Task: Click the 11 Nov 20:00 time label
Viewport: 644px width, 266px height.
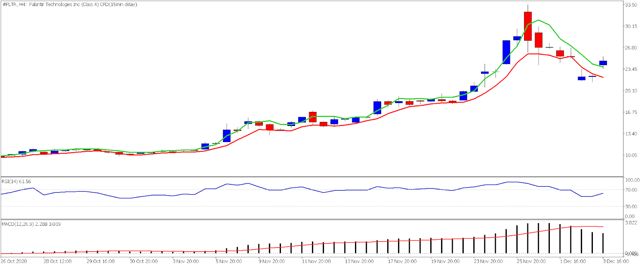Action: tap(316, 261)
